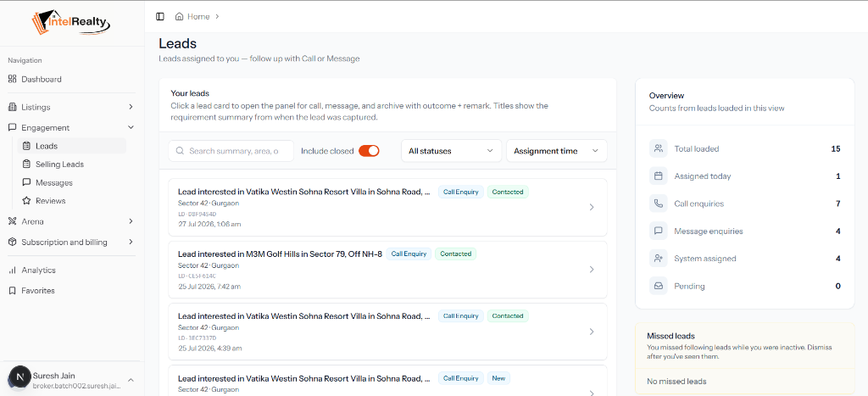Click the Total loaded count 15
This screenshot has width=868, height=396.
point(836,148)
